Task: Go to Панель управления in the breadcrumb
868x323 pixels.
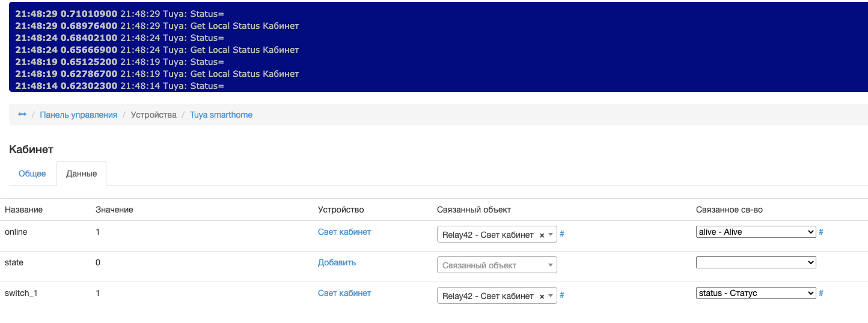Action: pyautogui.click(x=78, y=115)
